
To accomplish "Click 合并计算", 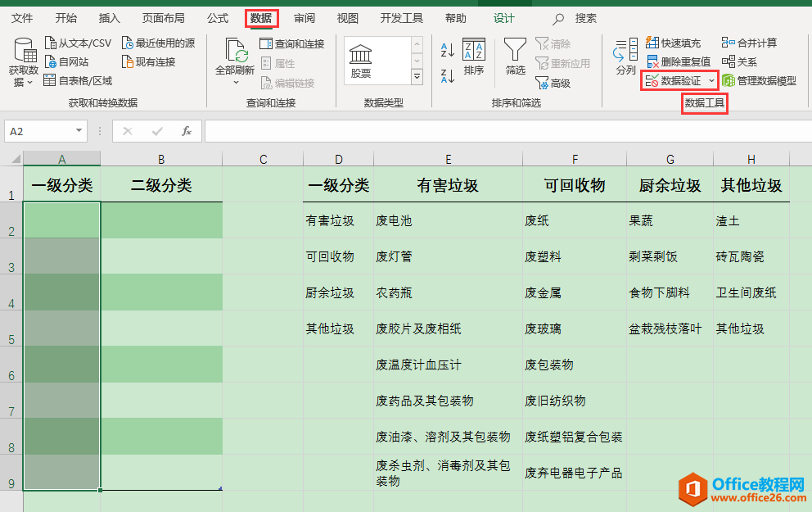I will point(749,43).
